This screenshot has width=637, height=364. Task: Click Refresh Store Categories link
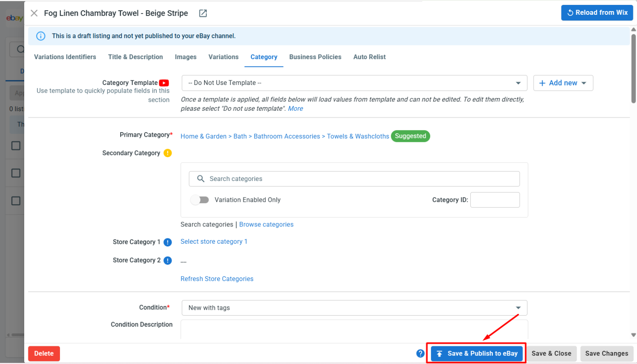coord(217,279)
